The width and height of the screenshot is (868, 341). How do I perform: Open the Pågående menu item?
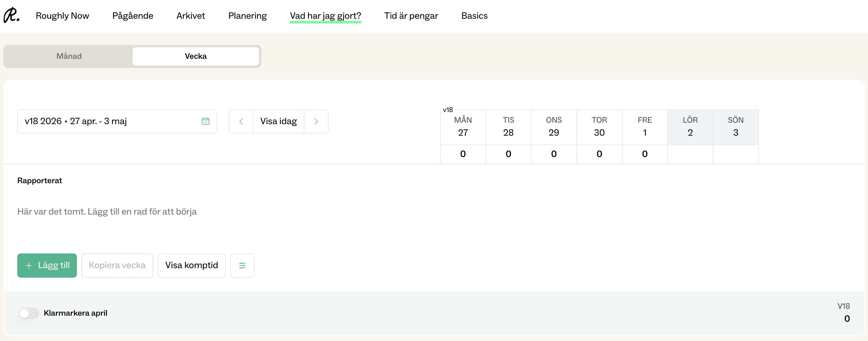tap(132, 16)
